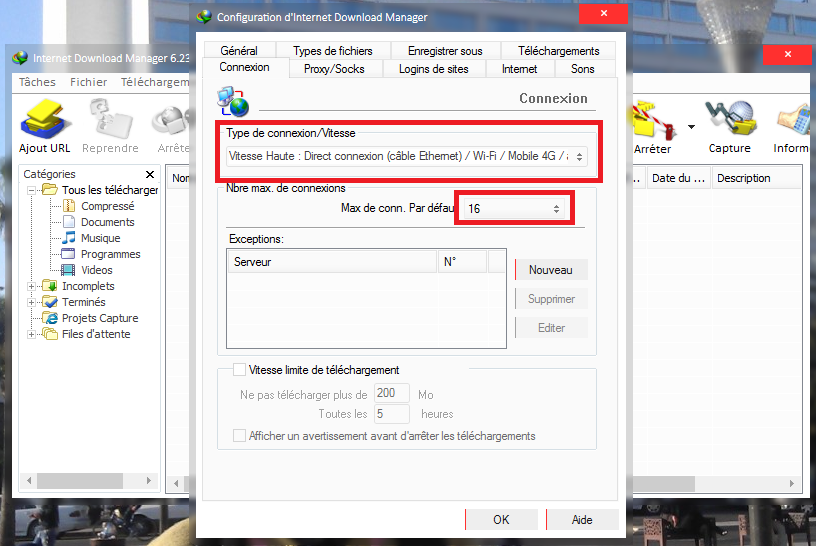The width and height of the screenshot is (816, 546).
Task: Open the Type de connexion/Vitesse dropdown
Action: point(406,156)
